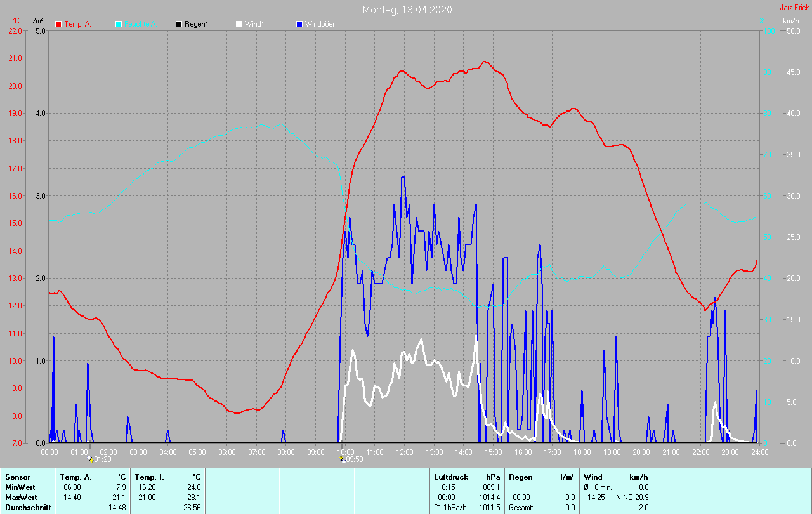812x514 pixels.
Task: Click the 'Durchschnitt' row label
Action: pos(28,508)
